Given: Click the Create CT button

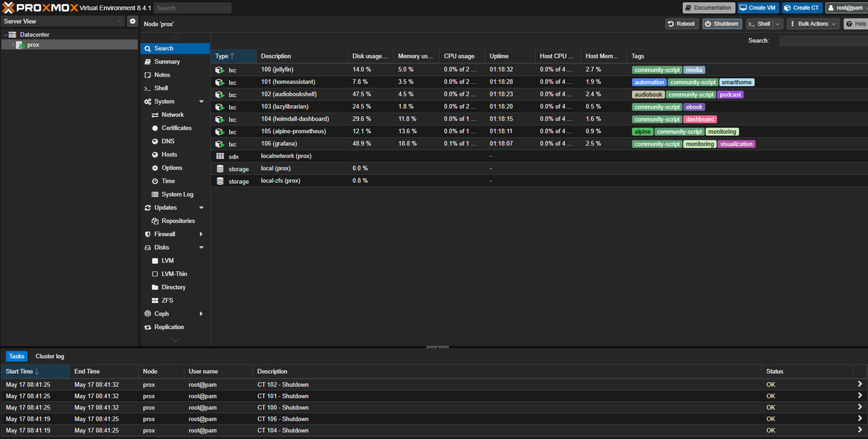Looking at the screenshot, I should pyautogui.click(x=802, y=8).
